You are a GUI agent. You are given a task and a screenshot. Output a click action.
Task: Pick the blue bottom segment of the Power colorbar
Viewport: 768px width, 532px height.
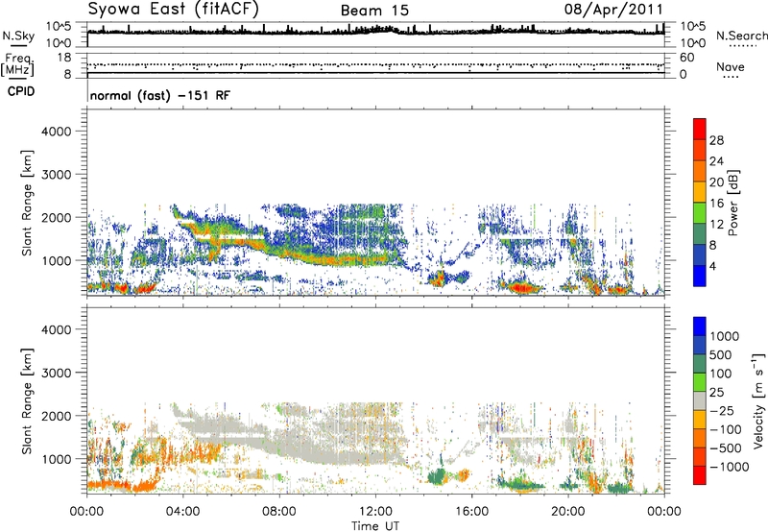[700, 276]
